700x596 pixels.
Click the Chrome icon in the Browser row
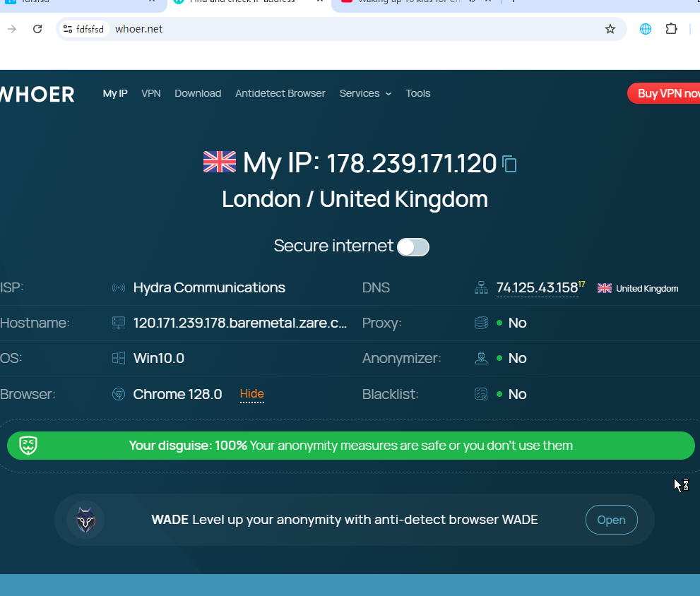(x=118, y=394)
